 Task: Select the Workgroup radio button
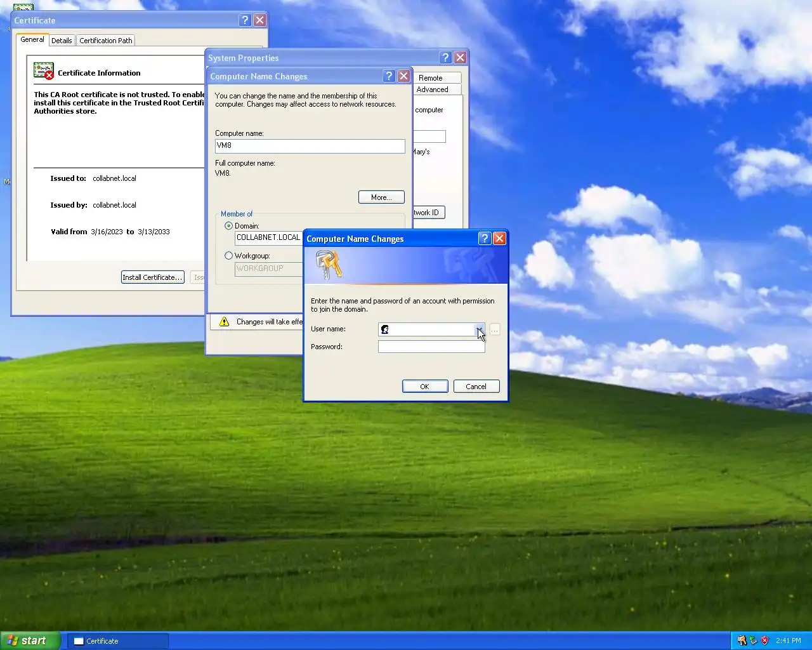[228, 256]
